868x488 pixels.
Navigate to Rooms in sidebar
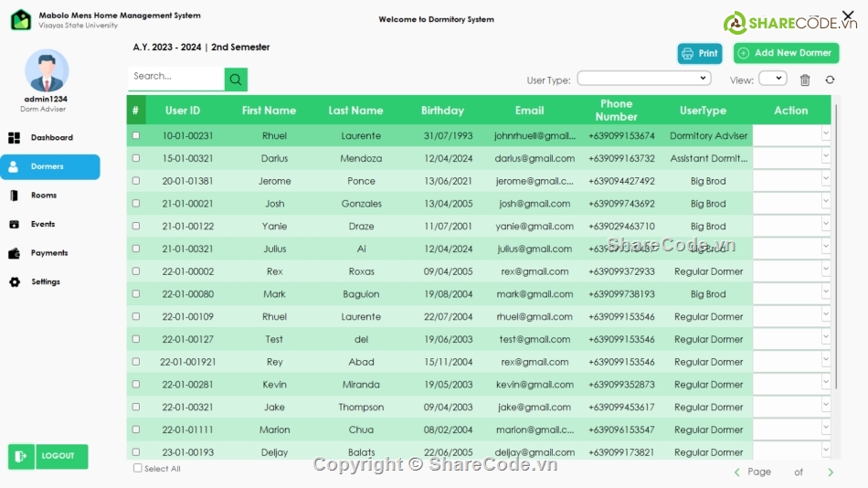click(x=43, y=196)
